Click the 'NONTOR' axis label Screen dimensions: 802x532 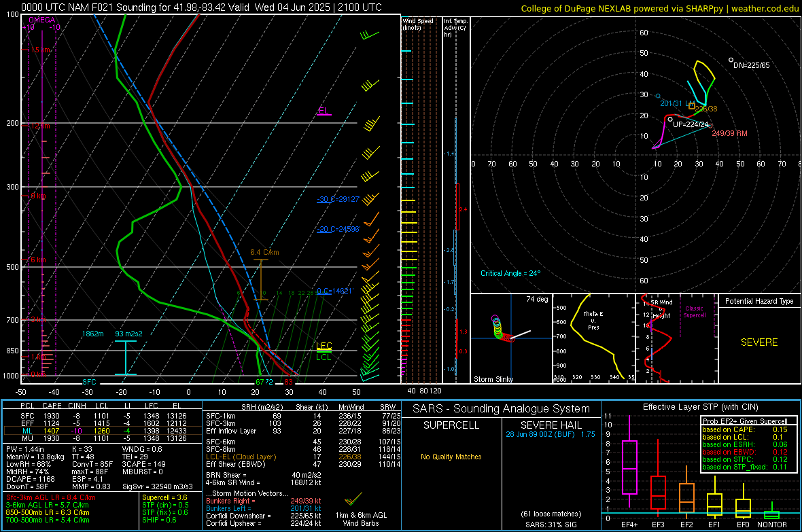coord(772,525)
